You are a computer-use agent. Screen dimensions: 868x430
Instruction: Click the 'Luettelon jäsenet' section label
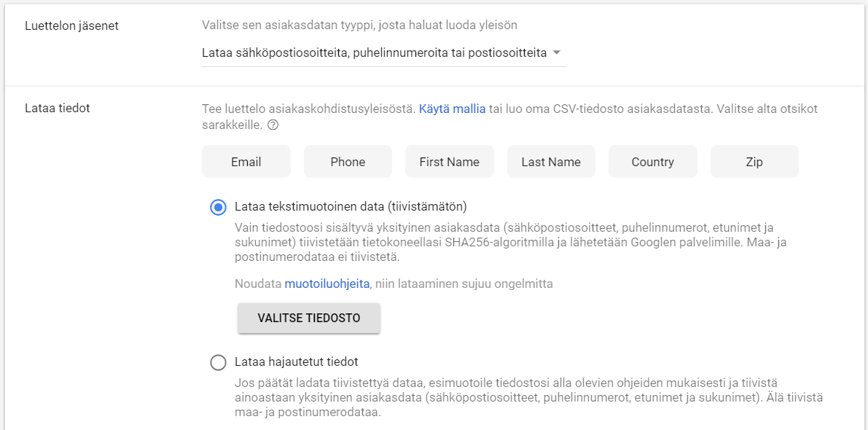[72, 26]
